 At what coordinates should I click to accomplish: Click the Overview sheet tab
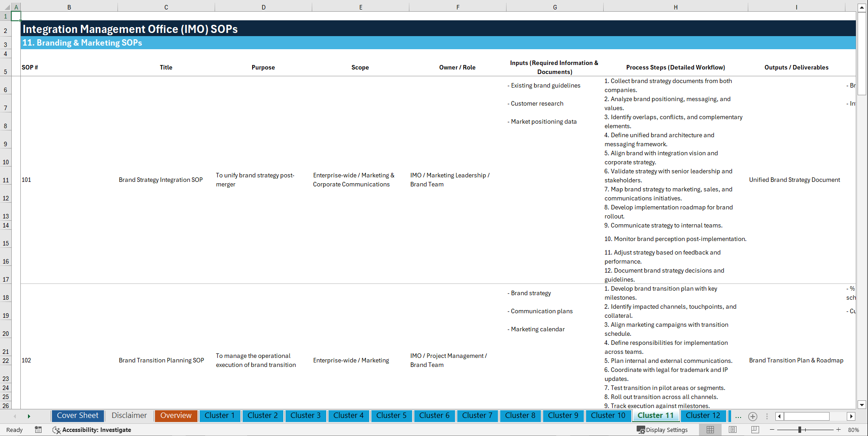coord(176,416)
